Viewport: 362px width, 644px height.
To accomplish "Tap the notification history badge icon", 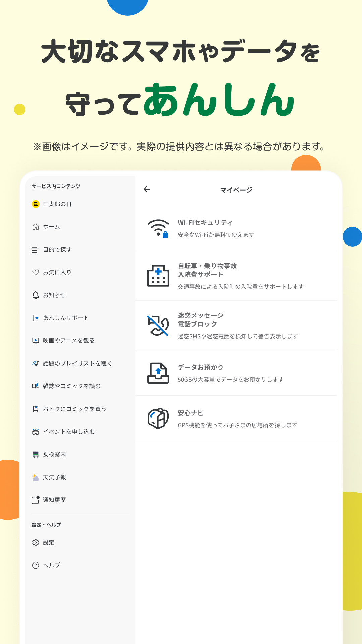I will pyautogui.click(x=36, y=500).
